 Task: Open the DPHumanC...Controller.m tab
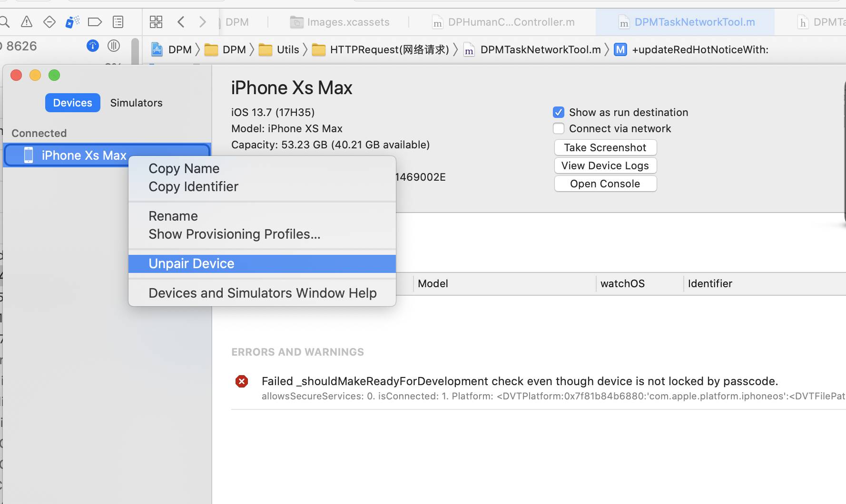[x=503, y=22]
